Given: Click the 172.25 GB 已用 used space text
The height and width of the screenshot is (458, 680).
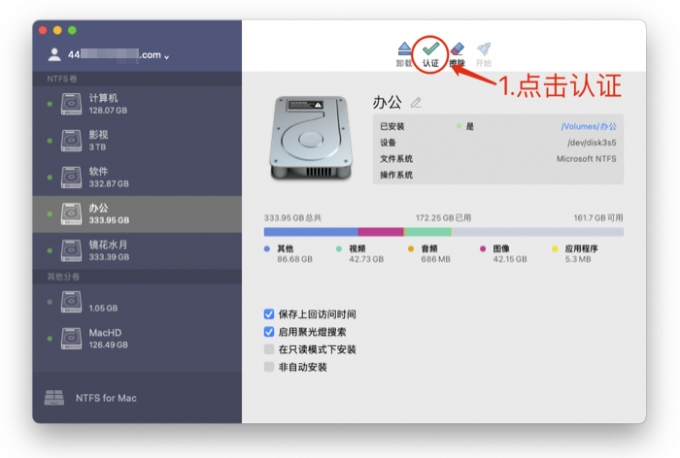Looking at the screenshot, I should [443, 218].
